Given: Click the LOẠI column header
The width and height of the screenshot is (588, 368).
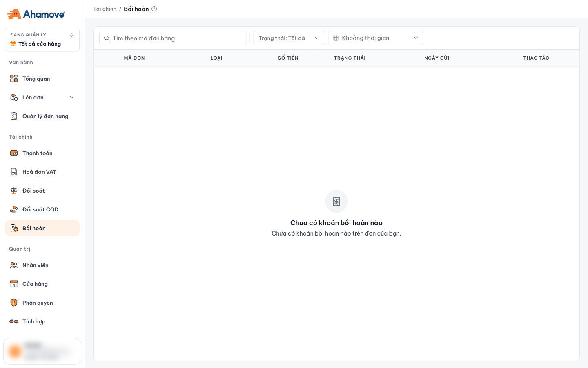Looking at the screenshot, I should pyautogui.click(x=216, y=58).
